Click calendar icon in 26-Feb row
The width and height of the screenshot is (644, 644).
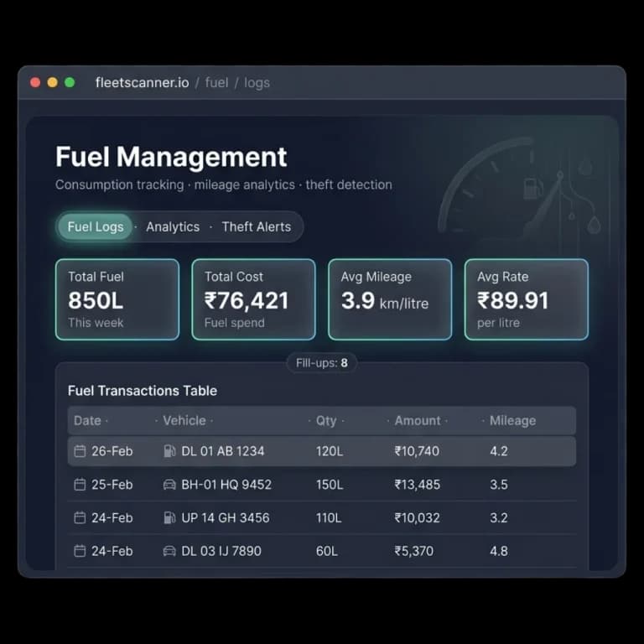tap(80, 451)
